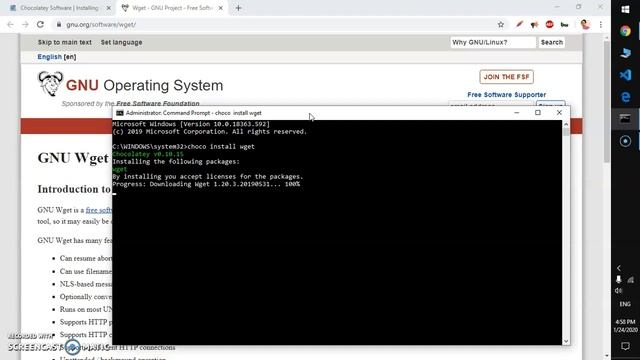Image resolution: width=640 pixels, height=360 pixels.
Task: Click the Free Software Foundation link
Action: (158, 104)
